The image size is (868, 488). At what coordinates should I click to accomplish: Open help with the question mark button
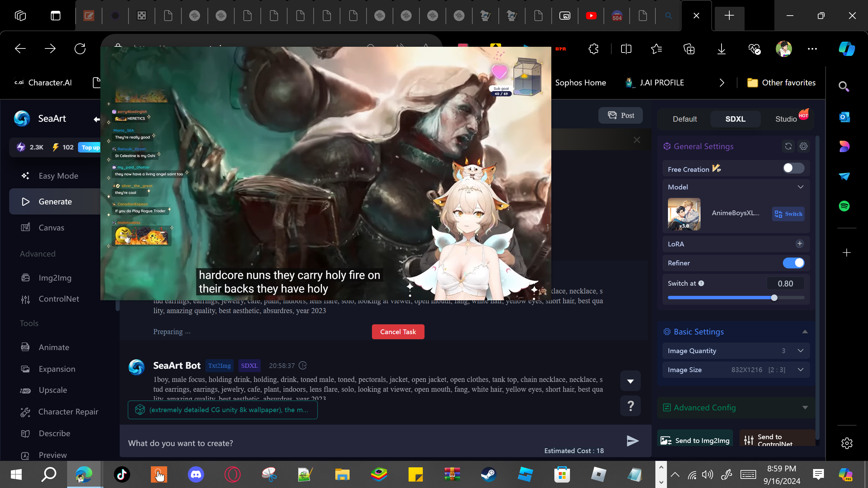point(630,406)
